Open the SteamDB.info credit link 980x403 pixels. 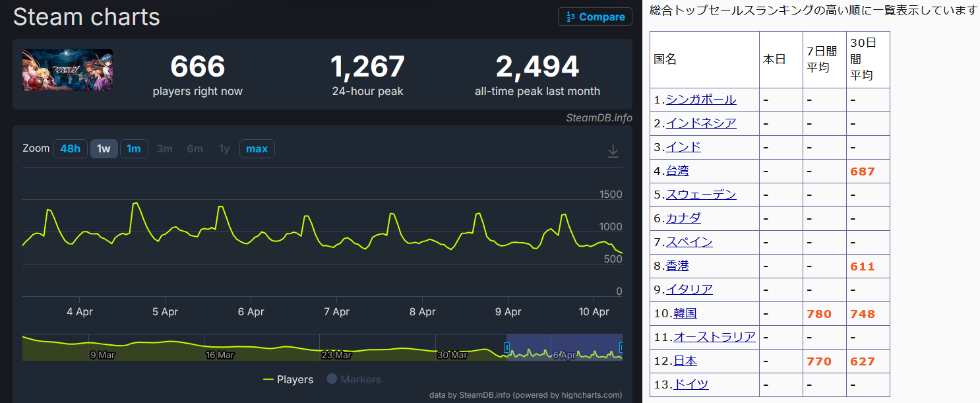tap(599, 117)
